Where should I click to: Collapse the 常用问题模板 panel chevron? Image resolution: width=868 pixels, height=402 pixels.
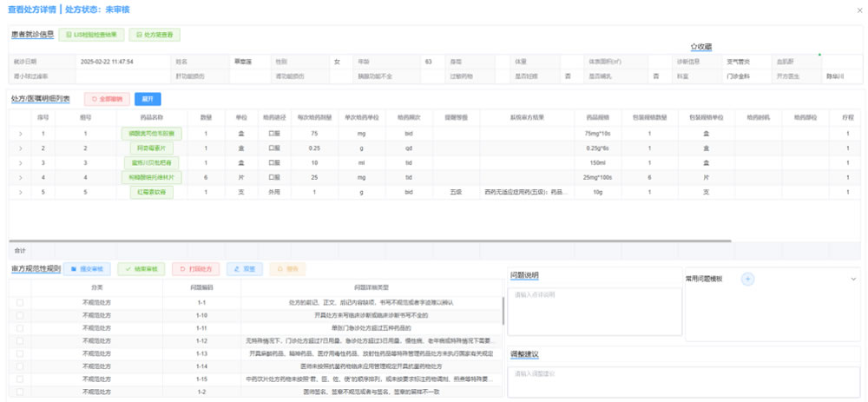(853, 279)
